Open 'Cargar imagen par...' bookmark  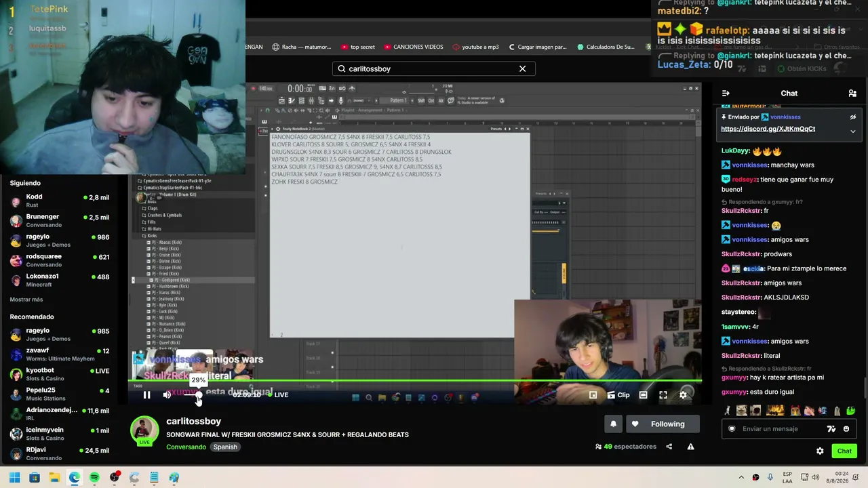coord(537,47)
